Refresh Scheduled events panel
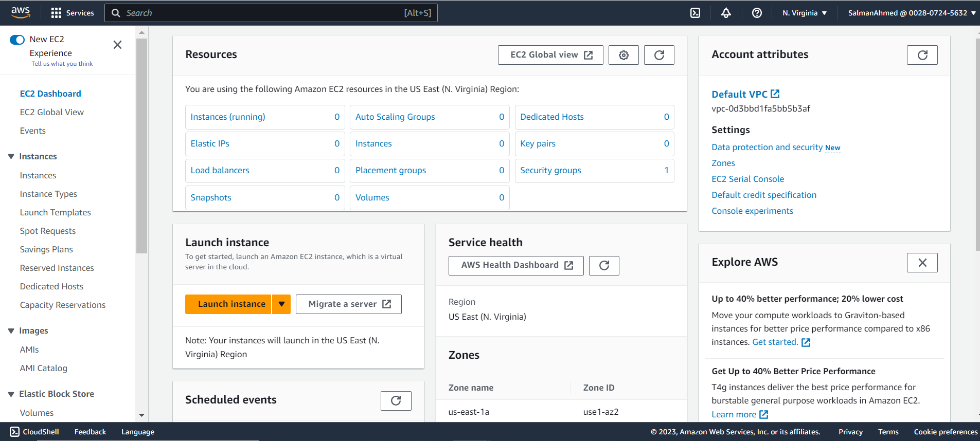 click(396, 400)
